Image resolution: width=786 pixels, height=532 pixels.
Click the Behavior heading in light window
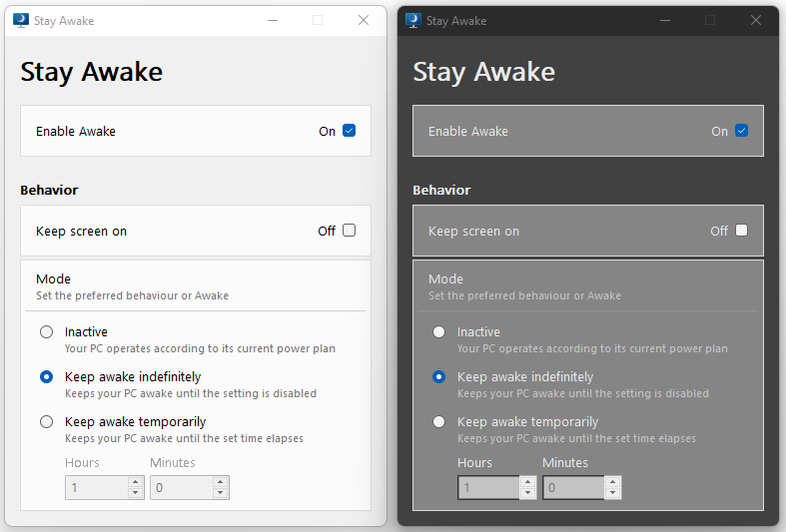coord(49,191)
